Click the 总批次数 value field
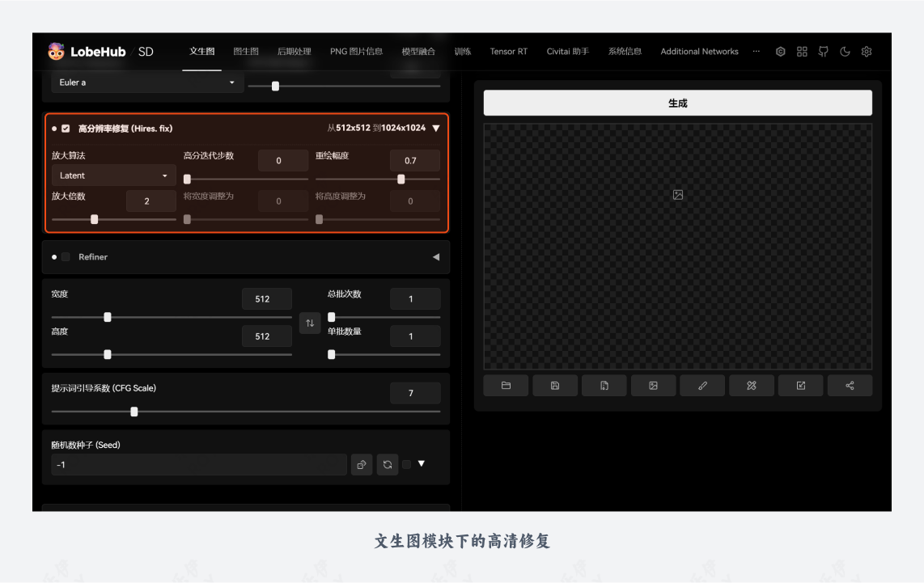Image resolution: width=924 pixels, height=583 pixels. tap(415, 298)
